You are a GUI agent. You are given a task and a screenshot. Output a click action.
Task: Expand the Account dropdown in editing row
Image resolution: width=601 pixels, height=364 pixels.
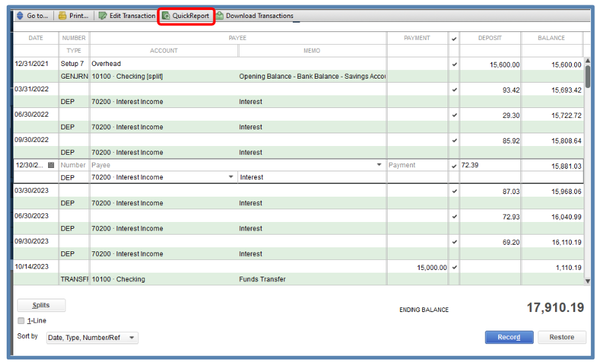231,177
